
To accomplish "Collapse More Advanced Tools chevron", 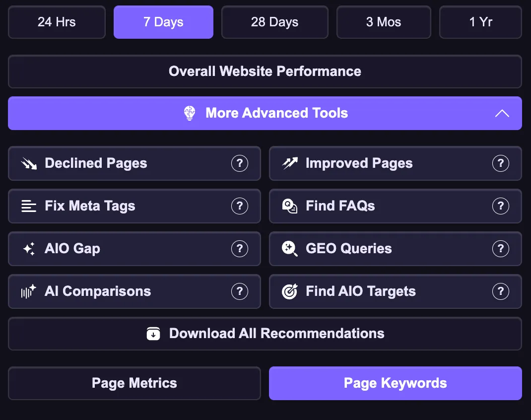I will point(502,113).
